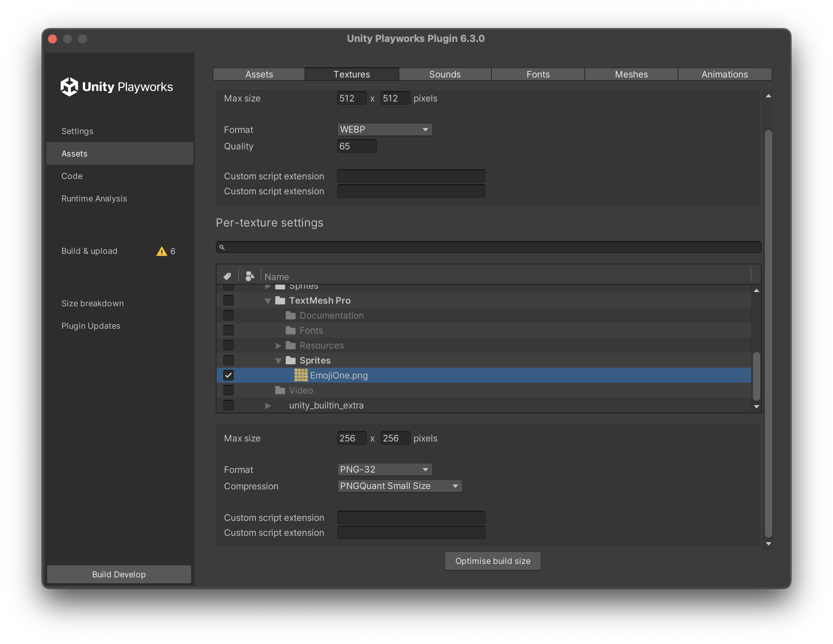Toggle the Documentation row checkbox
Viewport: 833px width, 644px height.
pyautogui.click(x=228, y=315)
